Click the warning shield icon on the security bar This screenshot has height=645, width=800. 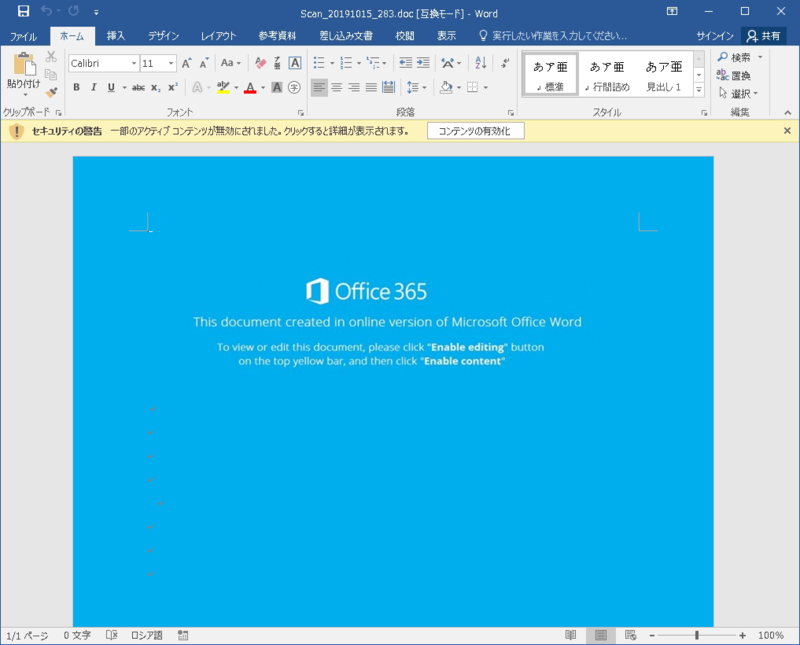[16, 131]
